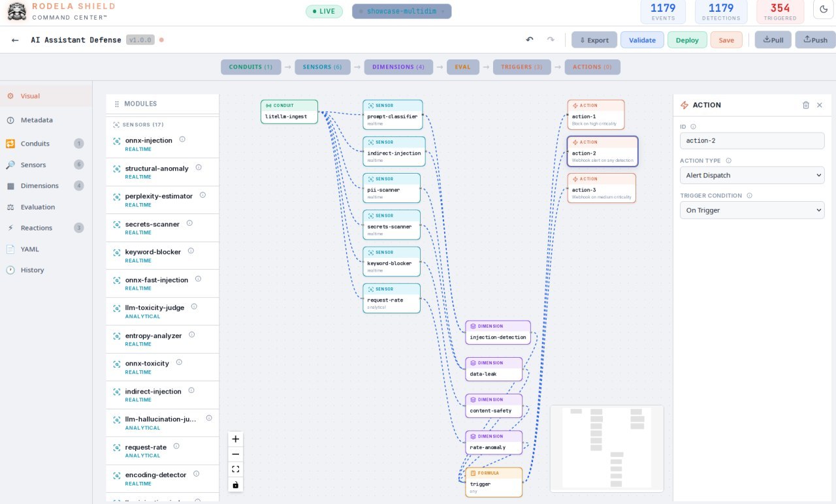Click the action-2 ID input field
The height and width of the screenshot is (504, 836).
pos(752,140)
